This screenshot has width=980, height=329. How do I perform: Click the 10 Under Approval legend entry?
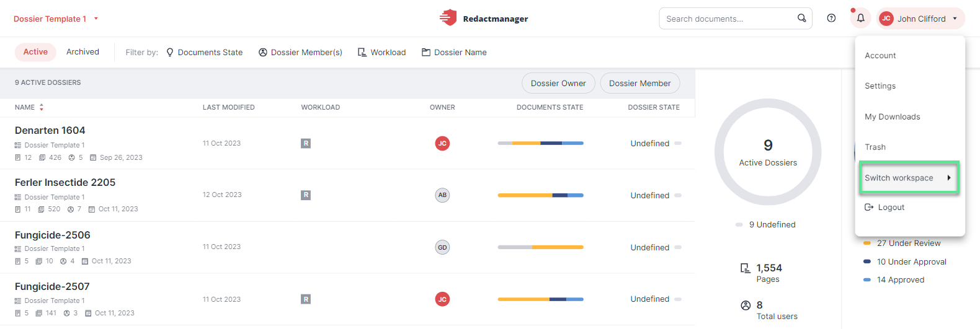point(906,262)
